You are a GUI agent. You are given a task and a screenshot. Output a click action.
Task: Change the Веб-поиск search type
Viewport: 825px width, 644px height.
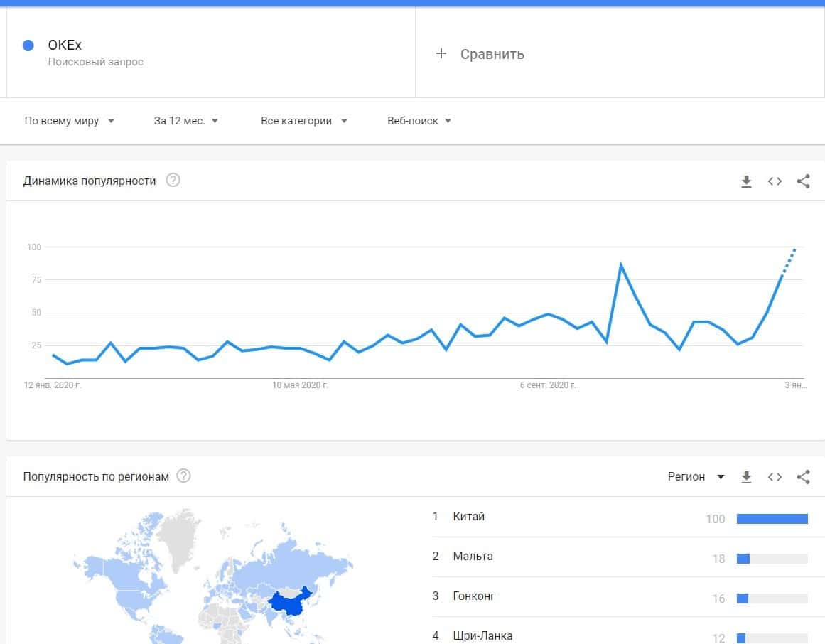pos(419,121)
